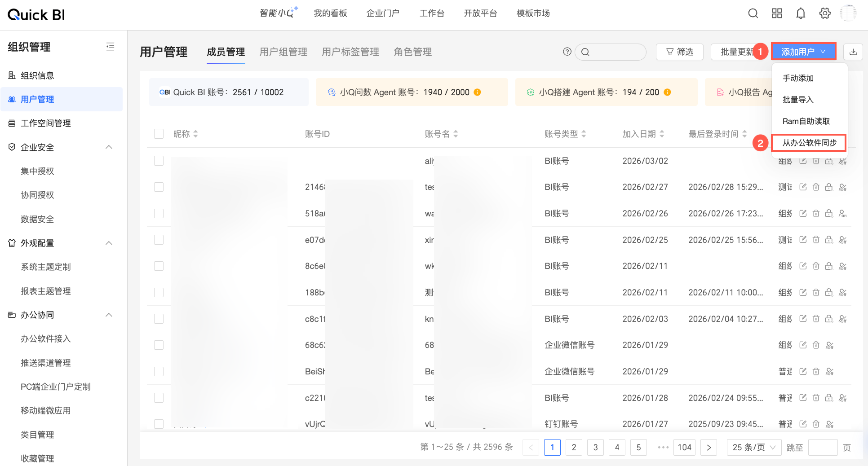Click the user avatar in top bar
The image size is (868, 466).
click(x=848, y=13)
